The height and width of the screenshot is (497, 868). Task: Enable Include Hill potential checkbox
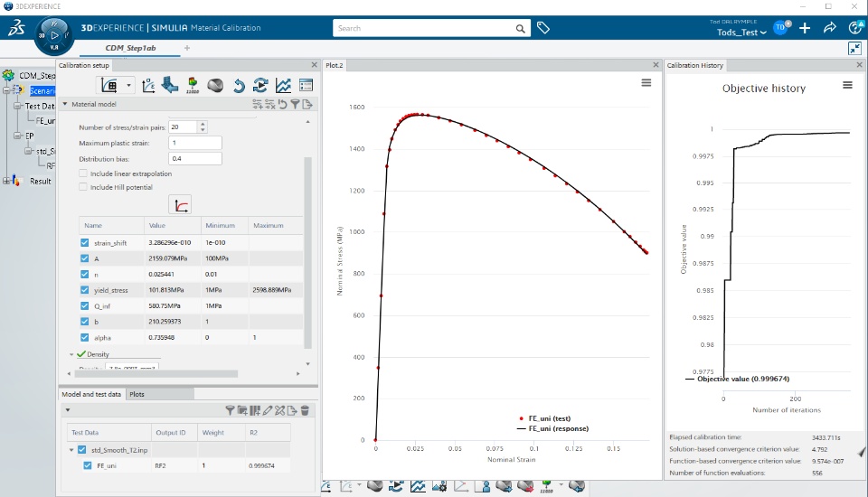click(83, 187)
